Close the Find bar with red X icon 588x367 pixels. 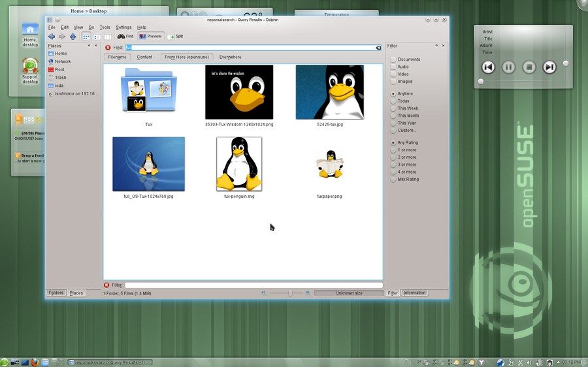108,48
